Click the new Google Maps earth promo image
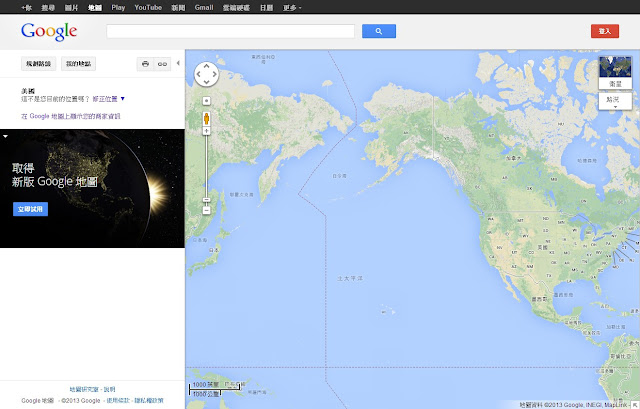 pos(92,188)
